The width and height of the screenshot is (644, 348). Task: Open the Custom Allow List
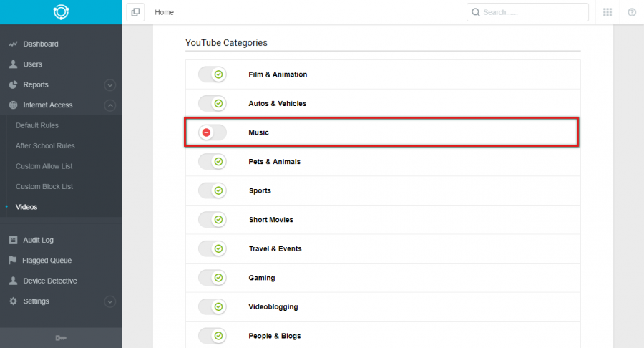[x=44, y=166]
